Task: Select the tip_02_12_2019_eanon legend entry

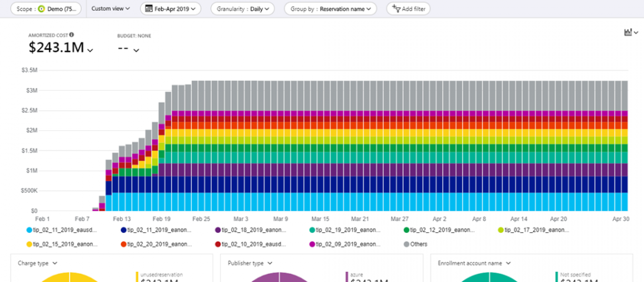Action: tap(440, 230)
